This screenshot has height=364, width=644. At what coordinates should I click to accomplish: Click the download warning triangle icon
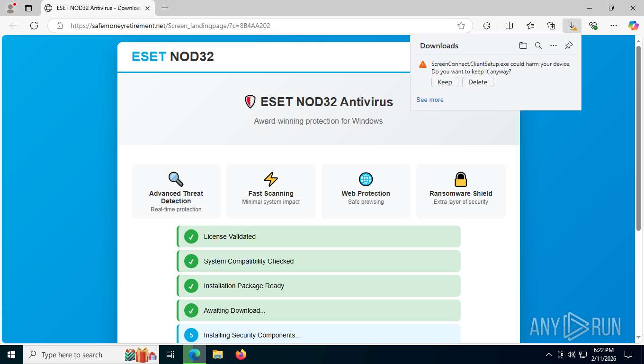tap(423, 64)
